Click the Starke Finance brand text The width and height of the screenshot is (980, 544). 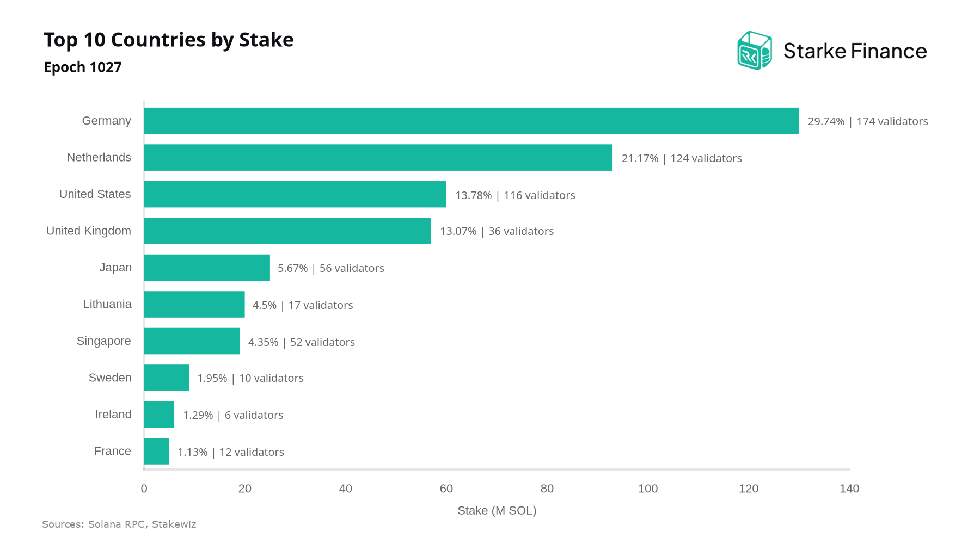(x=855, y=51)
